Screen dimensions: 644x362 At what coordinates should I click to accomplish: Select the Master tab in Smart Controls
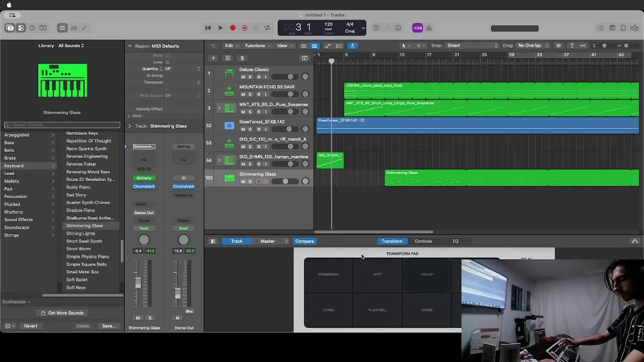267,241
